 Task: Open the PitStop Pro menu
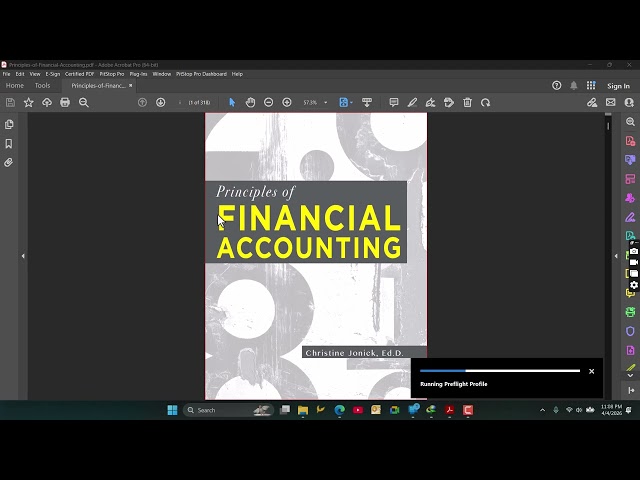(x=112, y=74)
